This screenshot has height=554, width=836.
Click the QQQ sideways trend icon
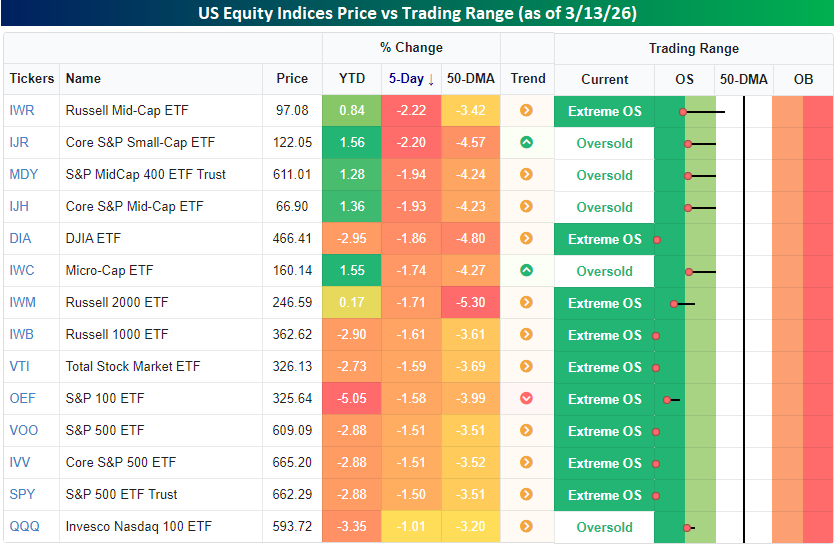click(526, 527)
